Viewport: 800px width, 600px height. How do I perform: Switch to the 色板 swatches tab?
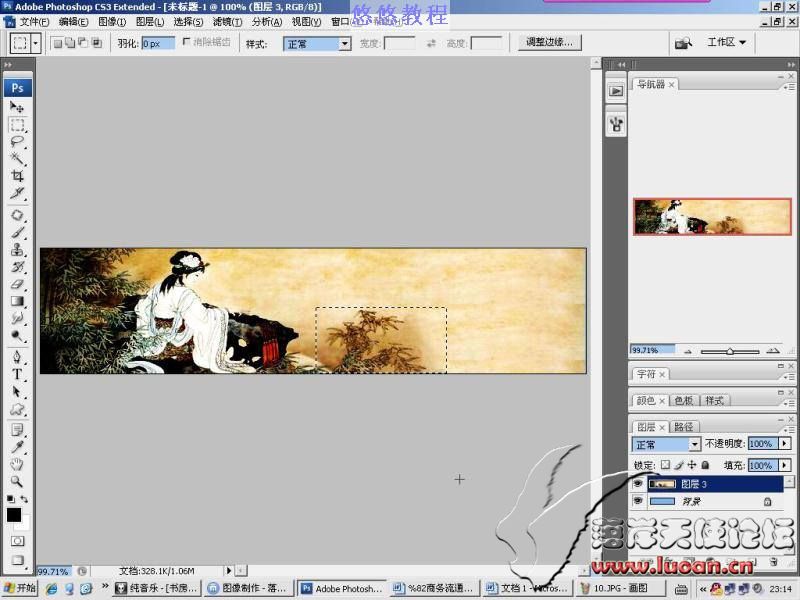(x=684, y=401)
